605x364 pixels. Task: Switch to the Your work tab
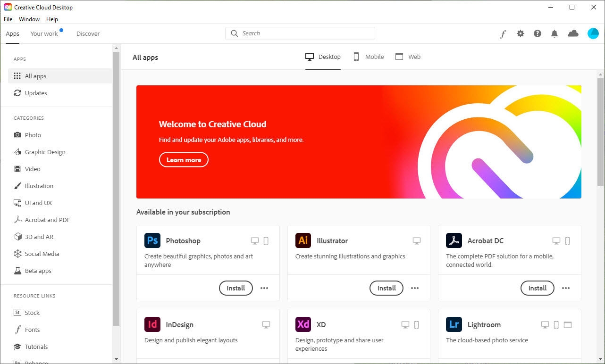point(44,33)
